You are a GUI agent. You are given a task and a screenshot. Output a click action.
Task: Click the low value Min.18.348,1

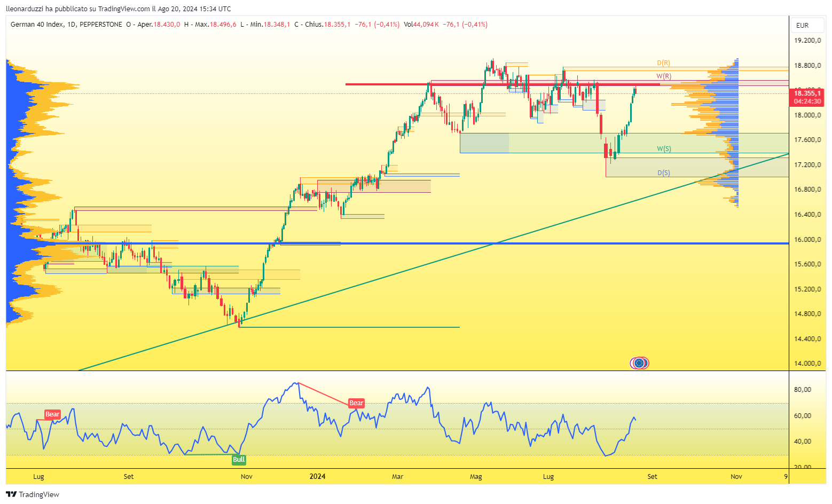tap(270, 25)
